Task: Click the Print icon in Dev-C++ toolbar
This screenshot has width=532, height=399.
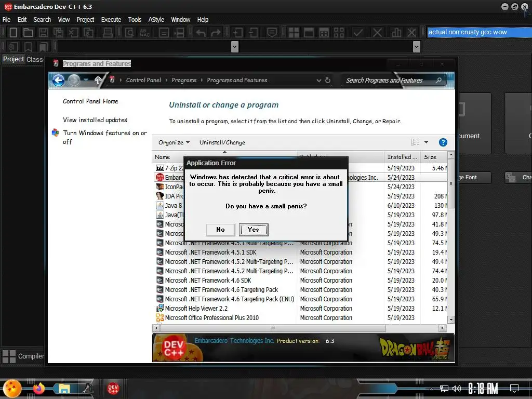Action: 108,33
